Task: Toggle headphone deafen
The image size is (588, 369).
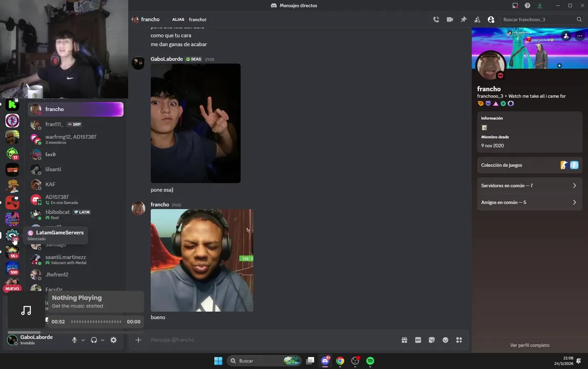Action: (x=94, y=340)
